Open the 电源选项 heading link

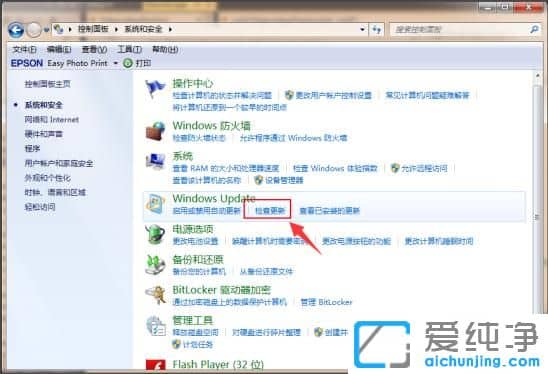coord(193,229)
